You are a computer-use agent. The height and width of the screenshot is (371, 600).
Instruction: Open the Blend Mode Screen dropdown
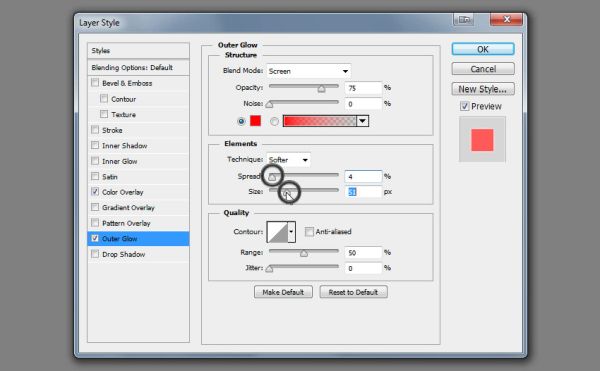308,71
